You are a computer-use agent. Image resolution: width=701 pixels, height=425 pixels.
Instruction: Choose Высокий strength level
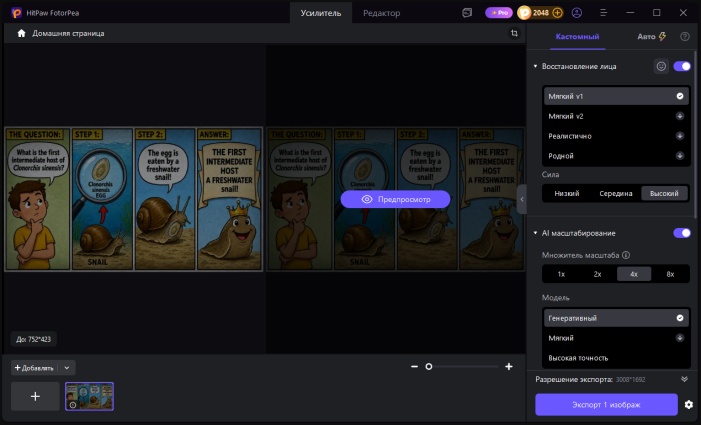pyautogui.click(x=664, y=194)
